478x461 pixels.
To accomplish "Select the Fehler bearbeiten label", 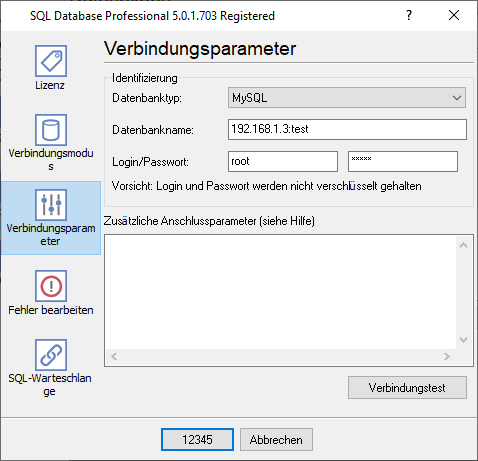I will click(51, 310).
